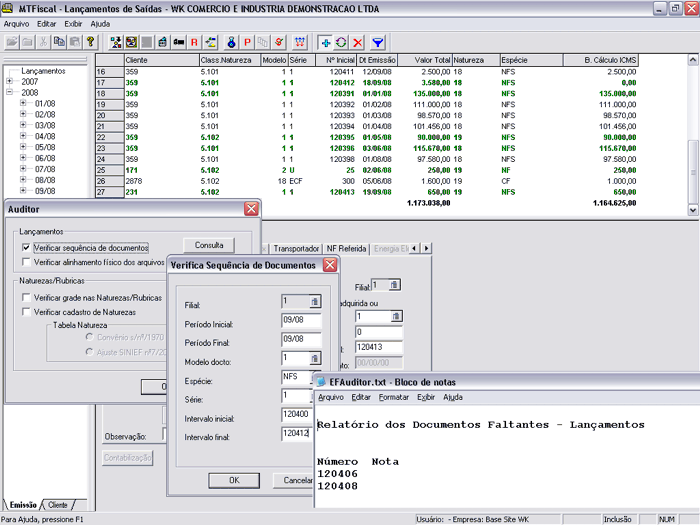This screenshot has height=525, width=700.
Task: Uncheck Verificar sequência de documentos
Action: [26, 247]
